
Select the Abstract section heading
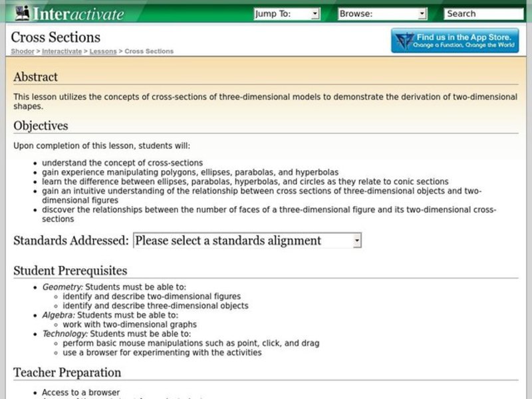[37, 77]
